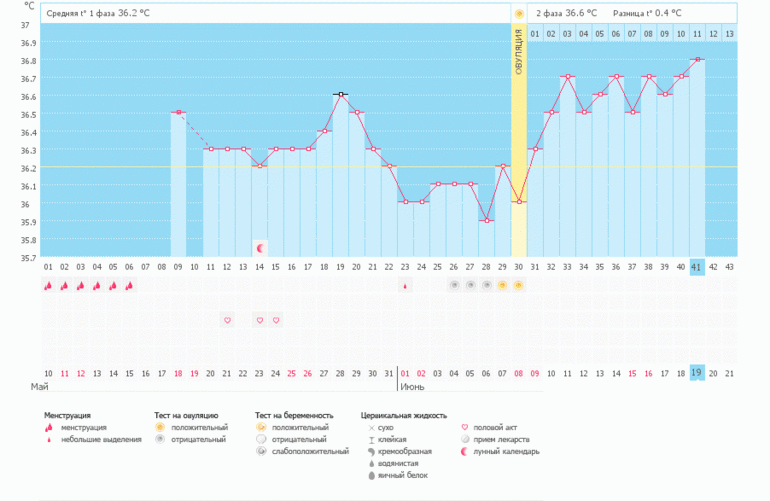Viewport: 770px width, 501px height.
Task: Click the 'яичный белок' legend icon
Action: click(x=370, y=474)
